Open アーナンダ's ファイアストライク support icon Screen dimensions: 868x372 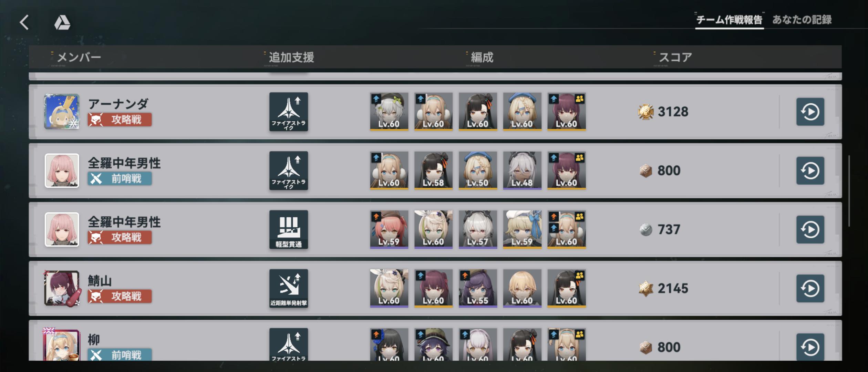point(289,112)
